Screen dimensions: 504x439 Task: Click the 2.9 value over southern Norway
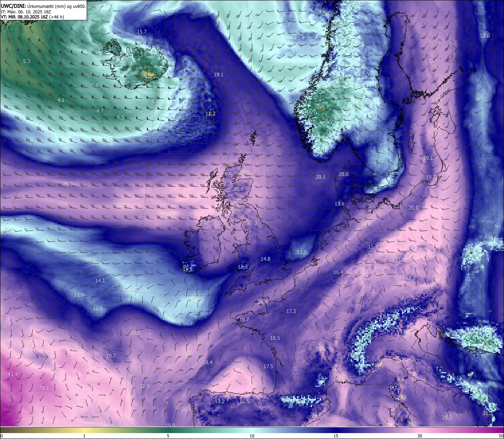[321, 107]
